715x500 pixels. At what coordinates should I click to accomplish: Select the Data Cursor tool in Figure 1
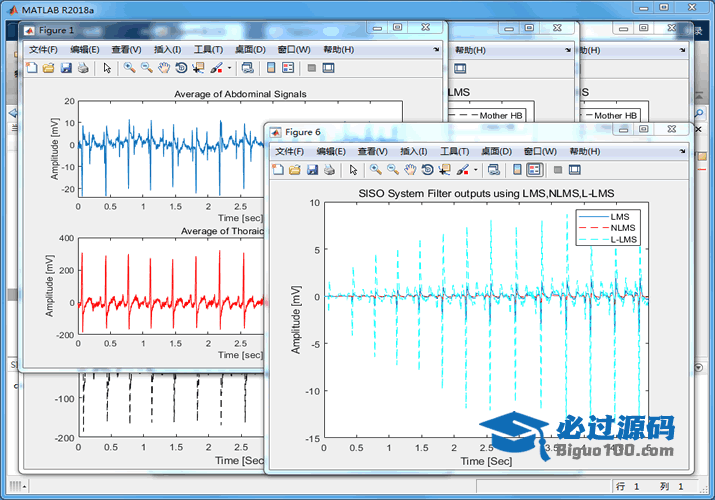point(198,68)
